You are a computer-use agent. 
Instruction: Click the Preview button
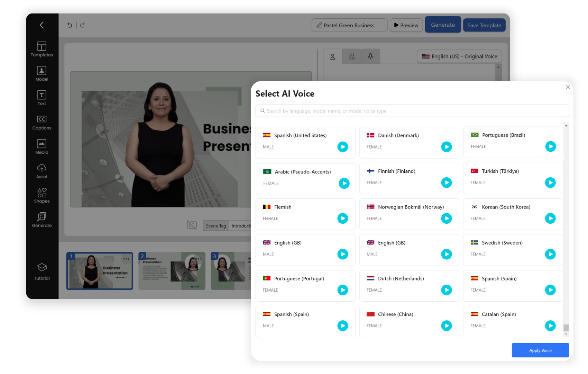click(406, 25)
